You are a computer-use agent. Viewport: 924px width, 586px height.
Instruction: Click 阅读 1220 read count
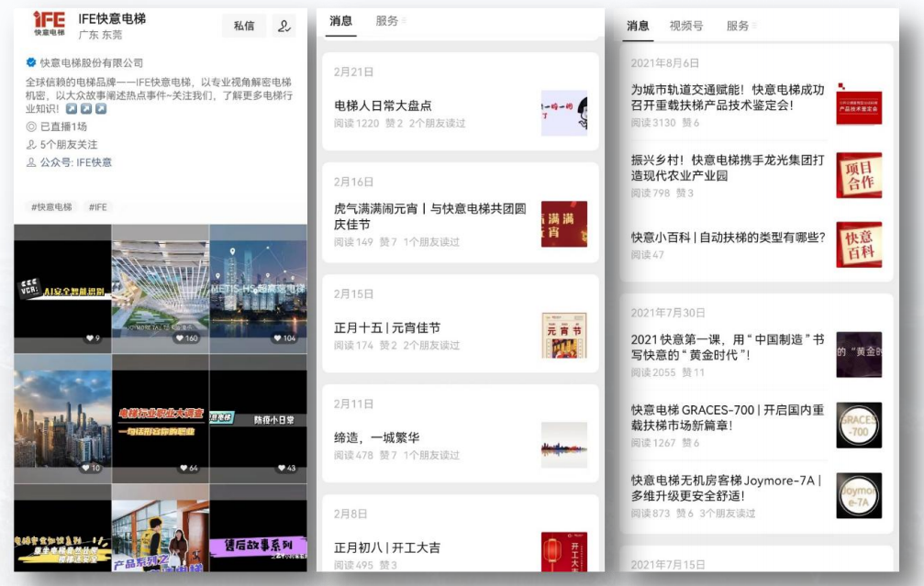point(357,123)
